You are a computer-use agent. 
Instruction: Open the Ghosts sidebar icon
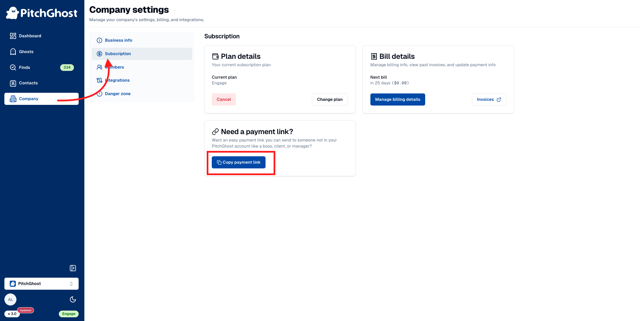click(x=13, y=52)
